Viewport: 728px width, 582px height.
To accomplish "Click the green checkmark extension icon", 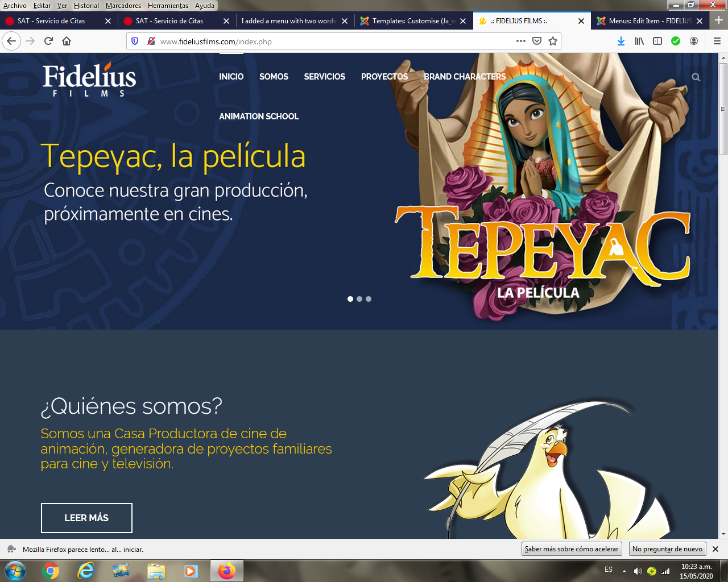I will click(x=676, y=41).
